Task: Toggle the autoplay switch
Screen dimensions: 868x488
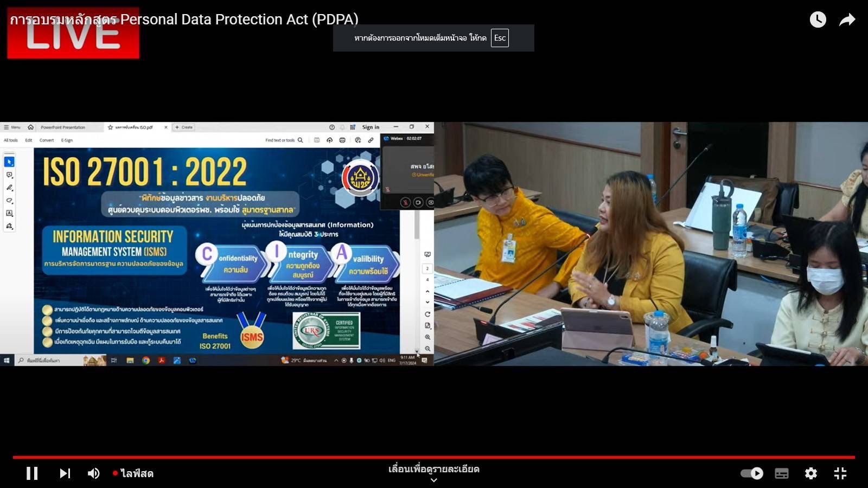Action: pyautogui.click(x=752, y=473)
